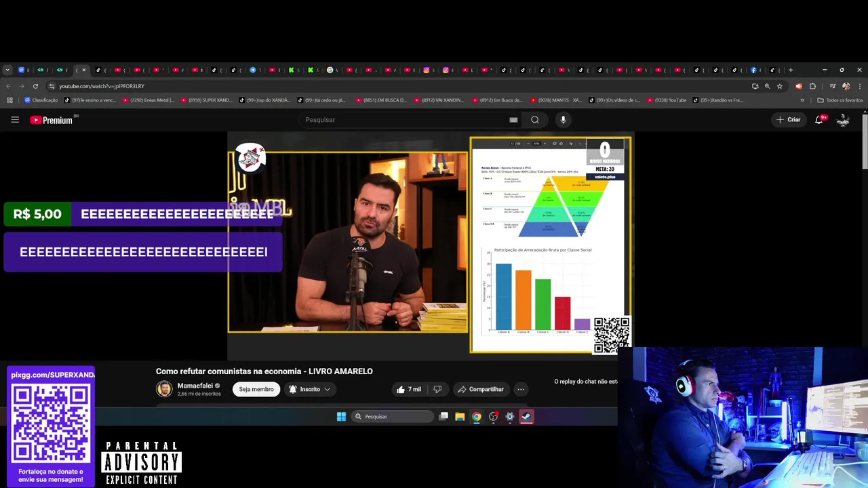Reload the page
Image resolution: width=868 pixels, height=488 pixels.
tap(34, 86)
